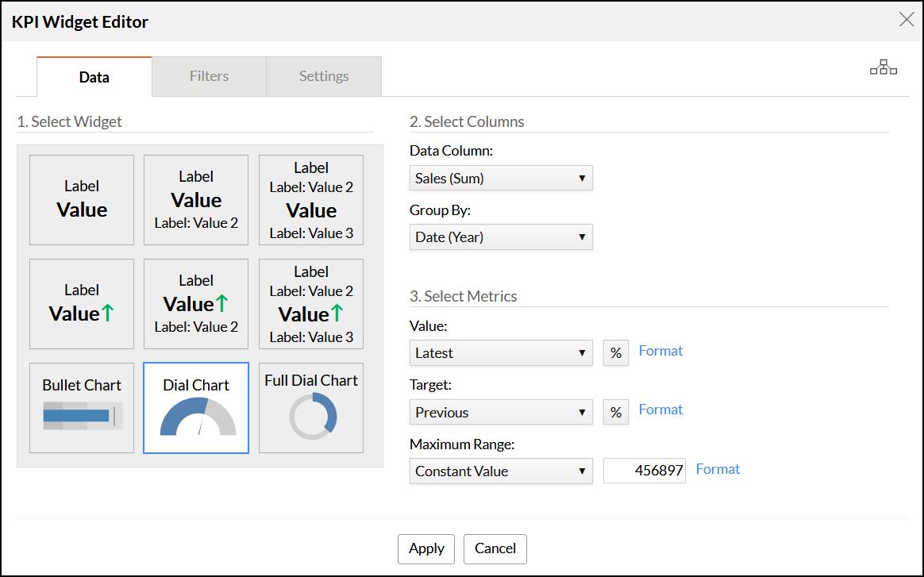The height and width of the screenshot is (577, 924).
Task: Select the Dial Chart widget
Action: click(x=196, y=407)
